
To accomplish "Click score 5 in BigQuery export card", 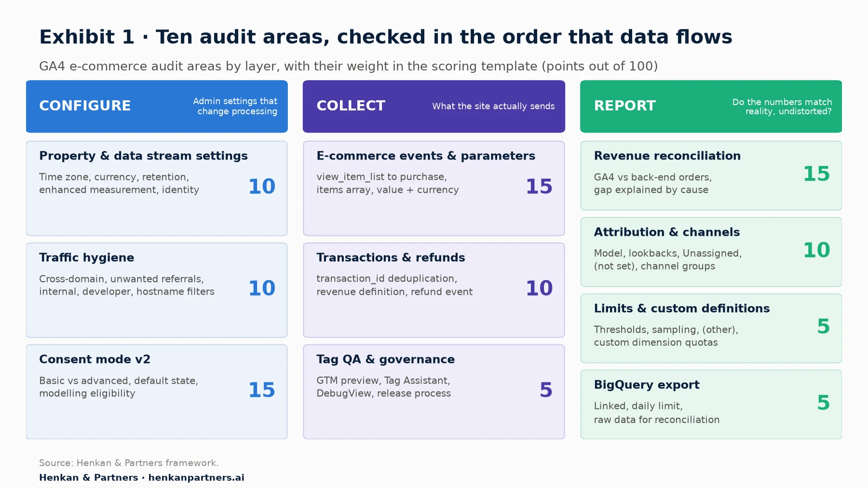I will pos(823,403).
